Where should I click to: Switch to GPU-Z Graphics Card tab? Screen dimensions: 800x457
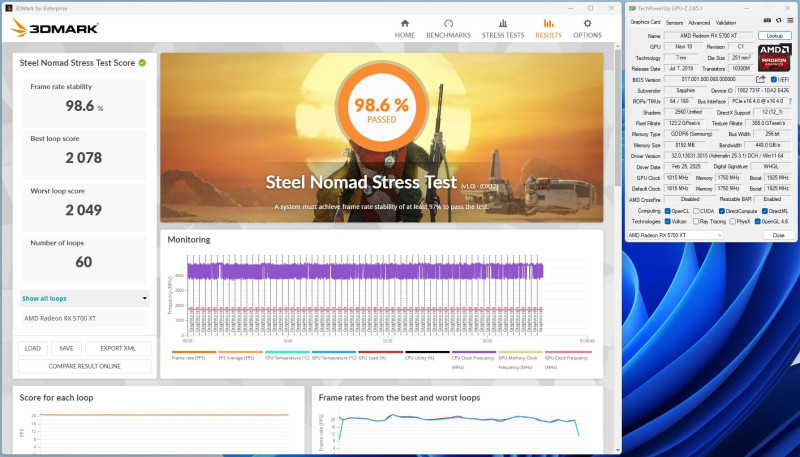tap(645, 22)
